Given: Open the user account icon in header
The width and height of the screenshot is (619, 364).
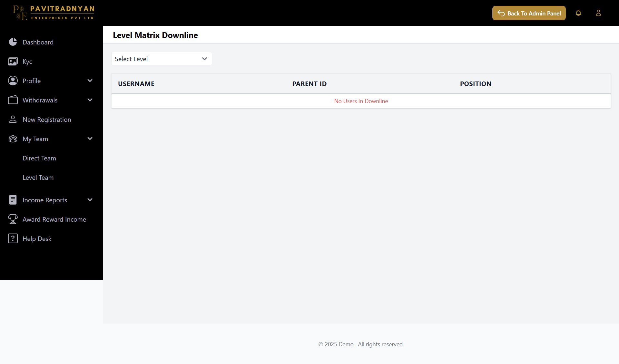Looking at the screenshot, I should 598,13.
